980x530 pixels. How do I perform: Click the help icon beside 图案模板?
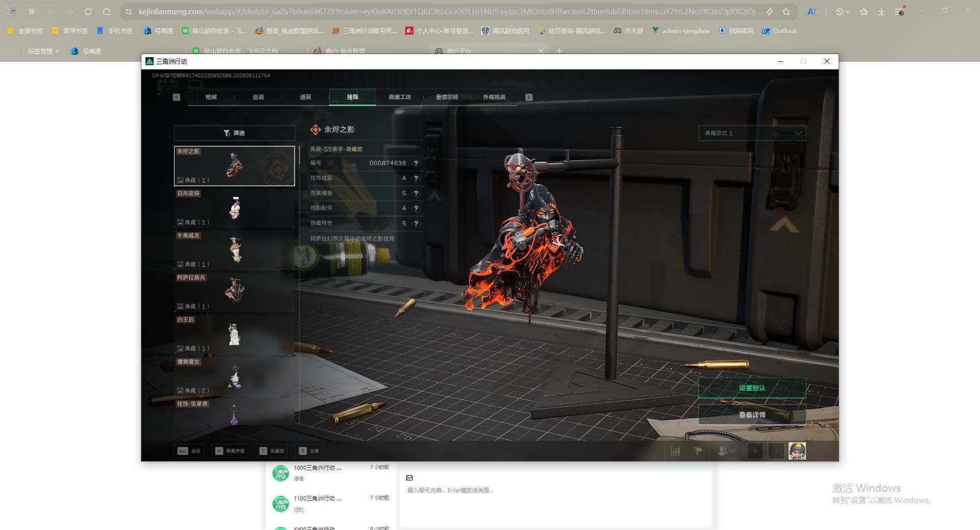[x=416, y=193]
